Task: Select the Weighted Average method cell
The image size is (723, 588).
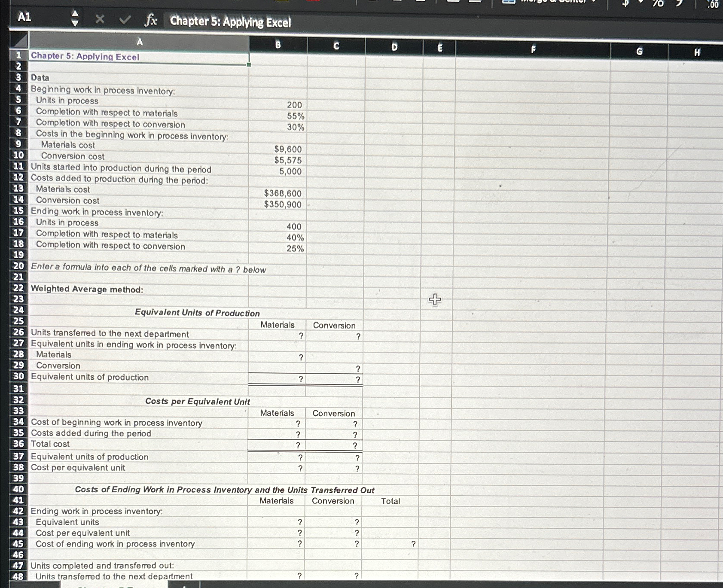Action: (x=86, y=289)
